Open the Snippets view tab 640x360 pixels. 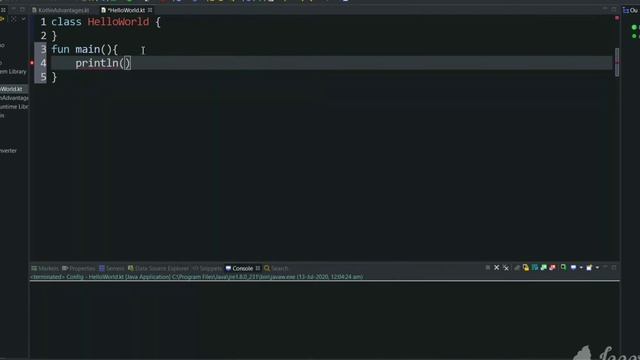pyautogui.click(x=207, y=268)
